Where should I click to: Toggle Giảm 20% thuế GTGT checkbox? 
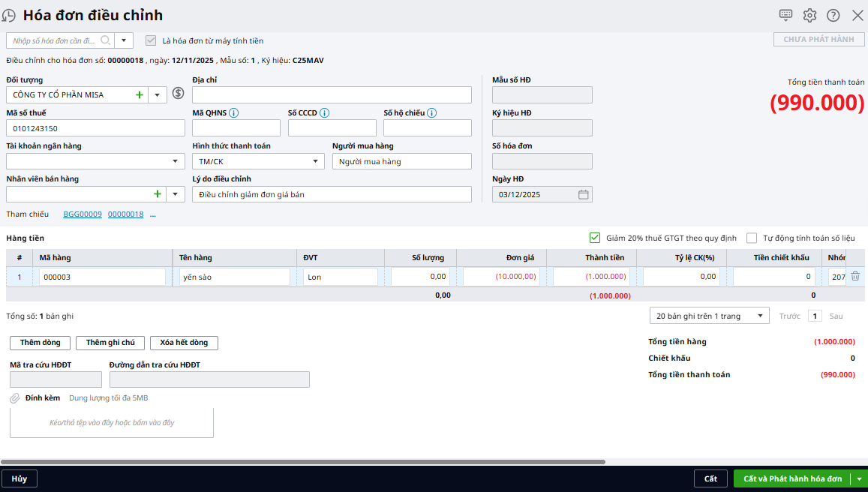click(x=595, y=238)
